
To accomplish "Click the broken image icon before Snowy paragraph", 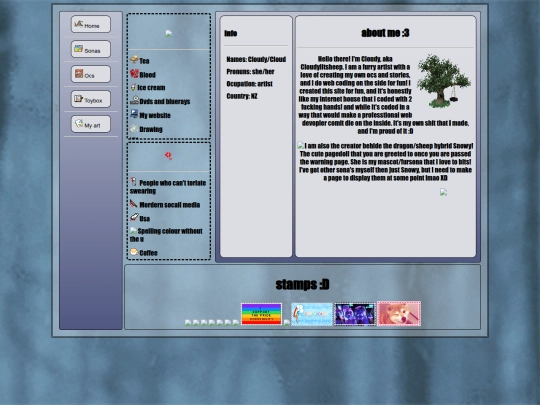I will (301, 146).
